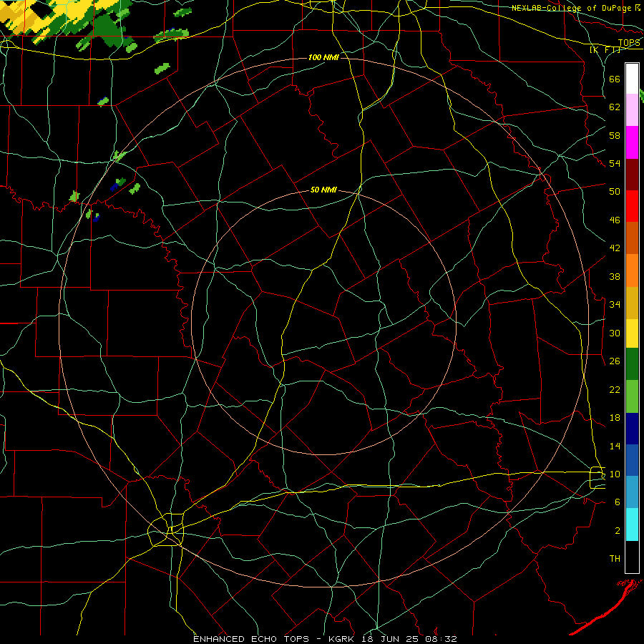This screenshot has height=644, width=644.
Task: Click the black TH threshold legend swatch
Action: pyautogui.click(x=632, y=557)
